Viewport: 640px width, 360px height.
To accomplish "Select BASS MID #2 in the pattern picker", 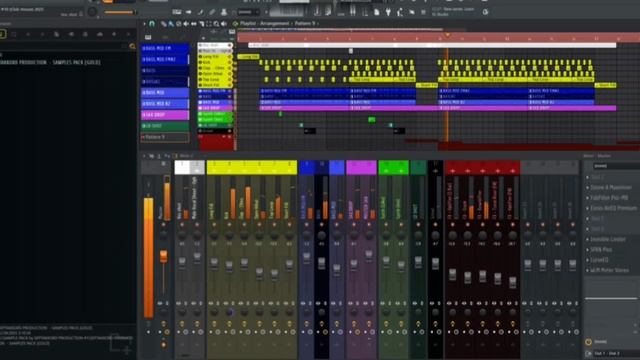I will coord(165,104).
